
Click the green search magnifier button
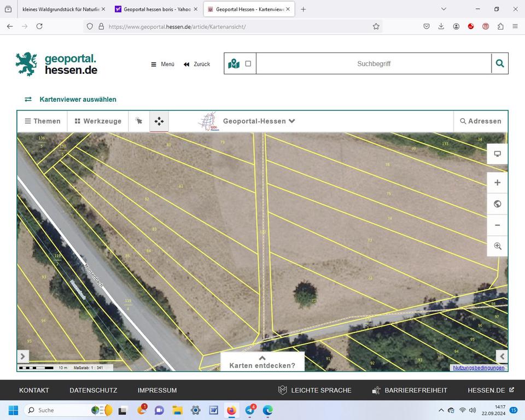click(499, 63)
